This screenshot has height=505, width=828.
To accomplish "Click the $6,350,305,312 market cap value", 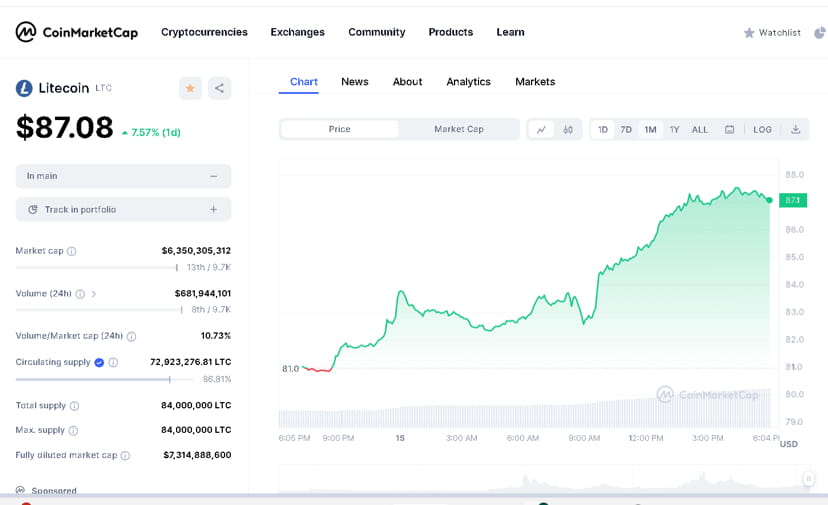I will coord(196,250).
